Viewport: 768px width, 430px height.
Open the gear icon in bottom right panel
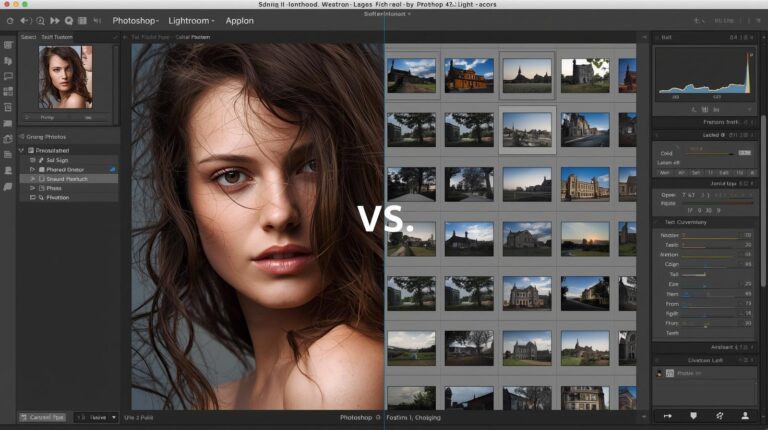719,415
